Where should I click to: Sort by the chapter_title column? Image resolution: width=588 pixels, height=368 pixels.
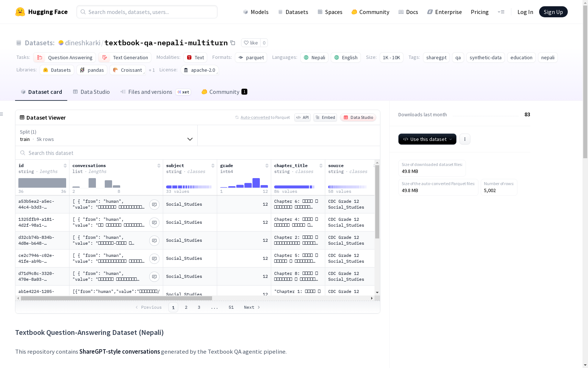[x=321, y=166]
